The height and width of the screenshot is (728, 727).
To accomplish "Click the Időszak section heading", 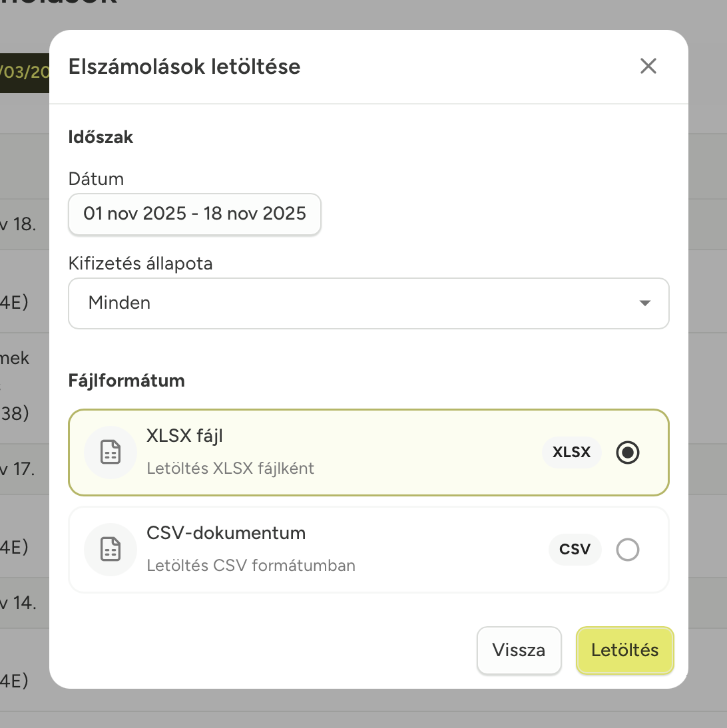I will [x=101, y=137].
